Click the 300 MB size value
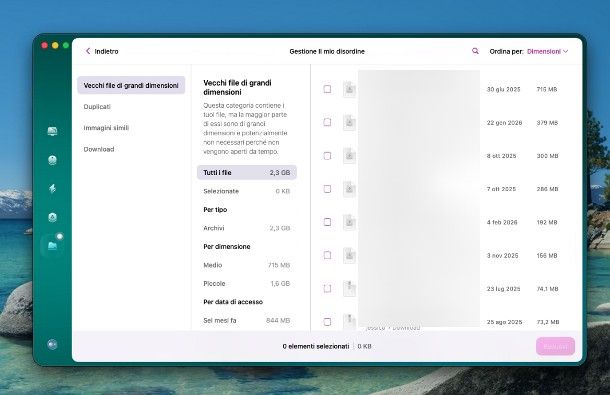 tap(547, 156)
